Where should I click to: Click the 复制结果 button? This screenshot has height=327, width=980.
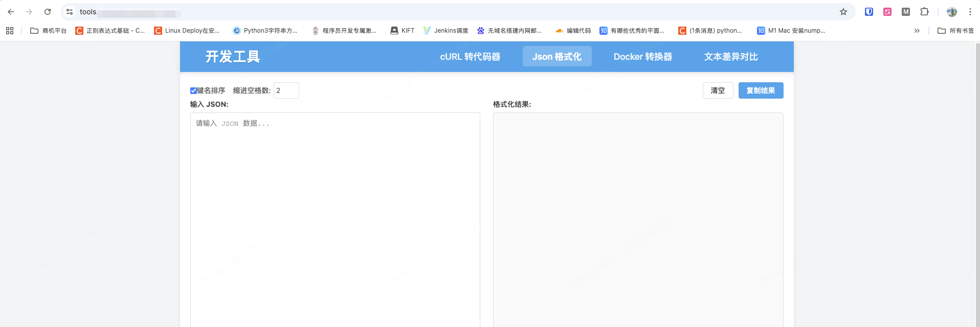coord(761,90)
